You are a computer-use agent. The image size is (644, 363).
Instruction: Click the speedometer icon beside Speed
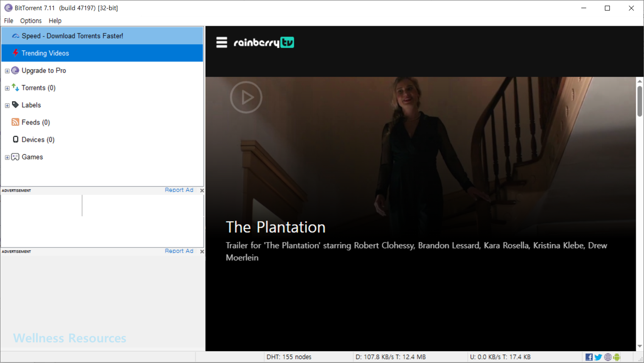point(15,36)
